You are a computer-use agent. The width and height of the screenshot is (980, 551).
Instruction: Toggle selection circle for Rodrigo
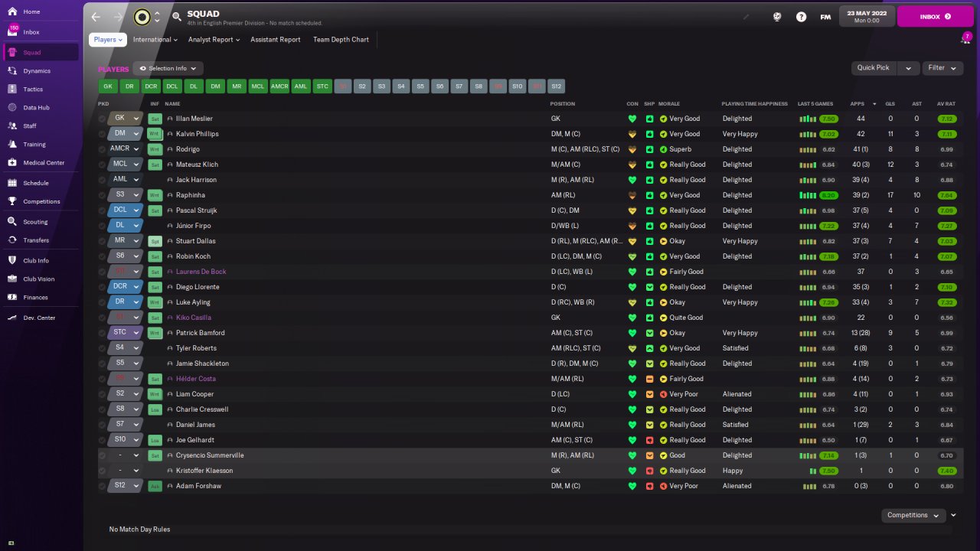pyautogui.click(x=103, y=149)
